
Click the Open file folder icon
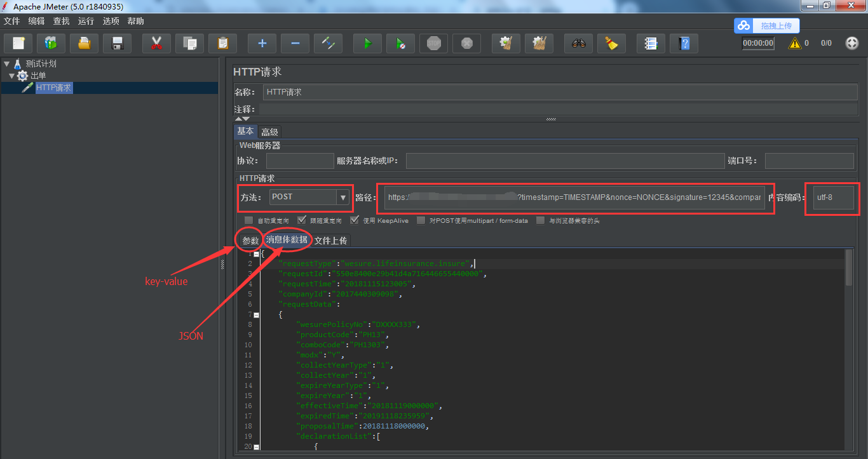[x=84, y=43]
